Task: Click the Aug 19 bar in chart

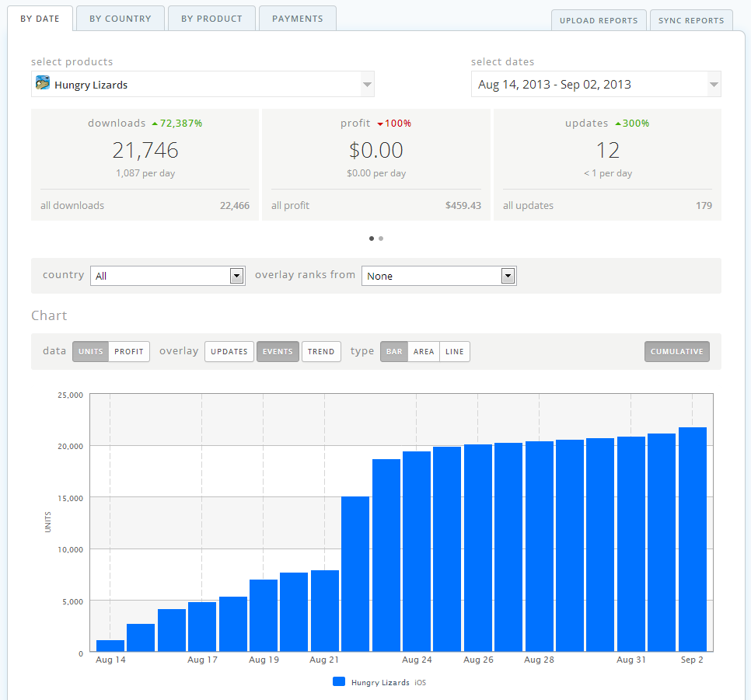Action: click(x=264, y=616)
